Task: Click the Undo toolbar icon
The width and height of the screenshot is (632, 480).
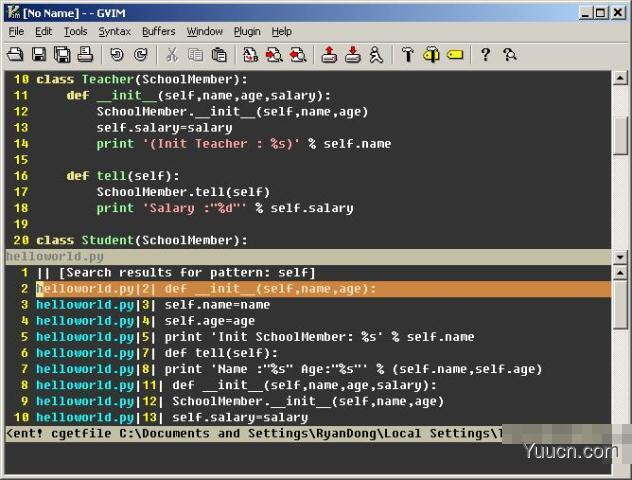Action: pyautogui.click(x=117, y=54)
